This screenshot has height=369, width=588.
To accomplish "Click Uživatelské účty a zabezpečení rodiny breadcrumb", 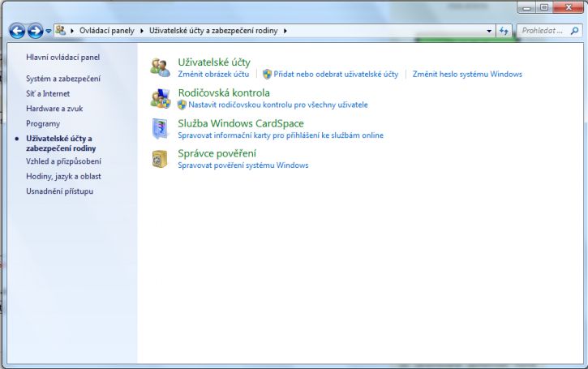I will tap(213, 31).
